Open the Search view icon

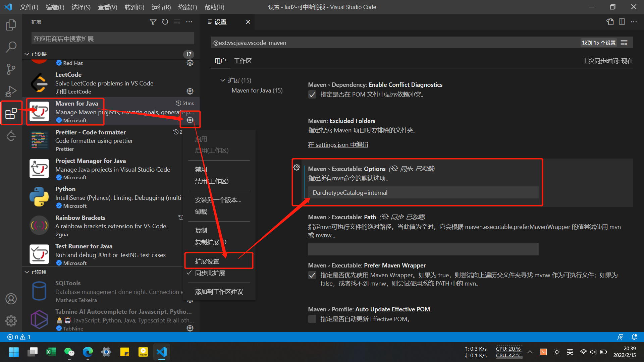pos(11,47)
